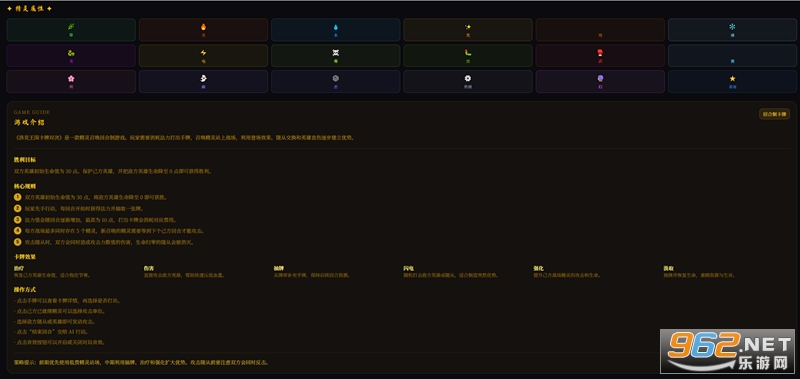Viewport: 800px width, 379px height.
Task: Select the snowflake ice attribute card
Action: click(732, 30)
